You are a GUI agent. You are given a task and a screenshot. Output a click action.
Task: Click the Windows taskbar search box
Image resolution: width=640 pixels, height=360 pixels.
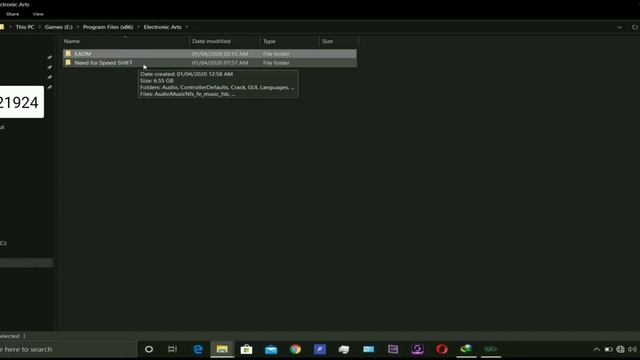coord(68,349)
